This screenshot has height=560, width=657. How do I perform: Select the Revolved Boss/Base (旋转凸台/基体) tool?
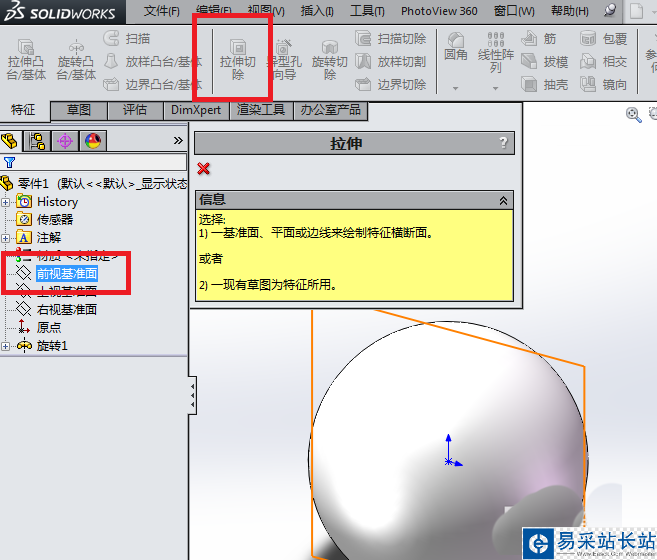pyautogui.click(x=76, y=60)
